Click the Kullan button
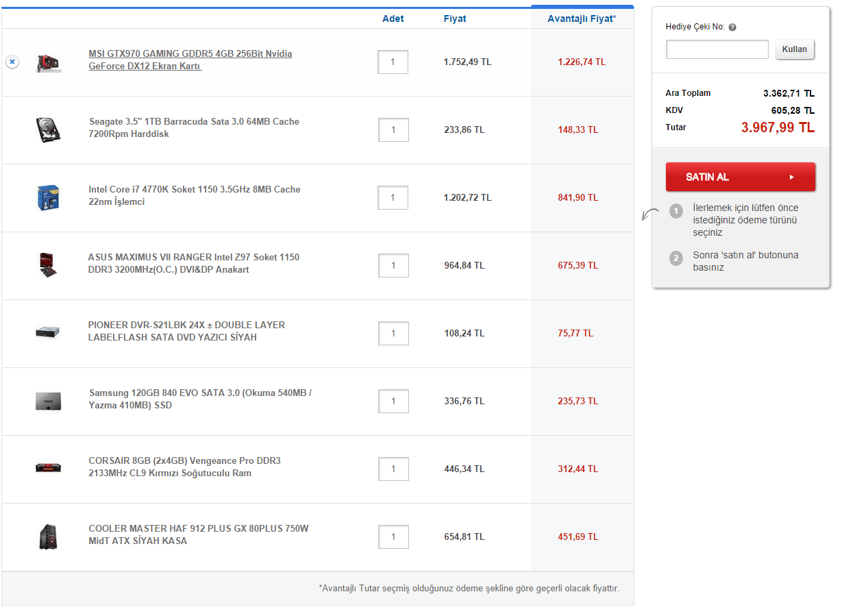 pos(795,49)
